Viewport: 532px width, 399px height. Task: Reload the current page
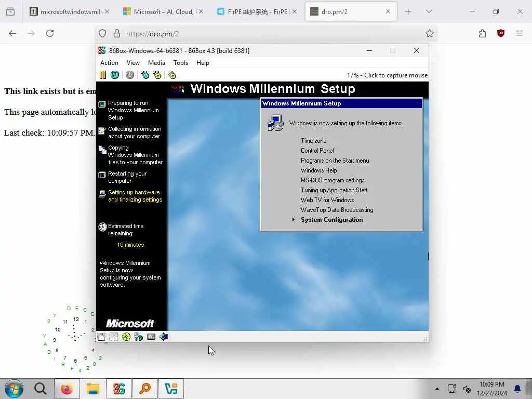pos(50,33)
